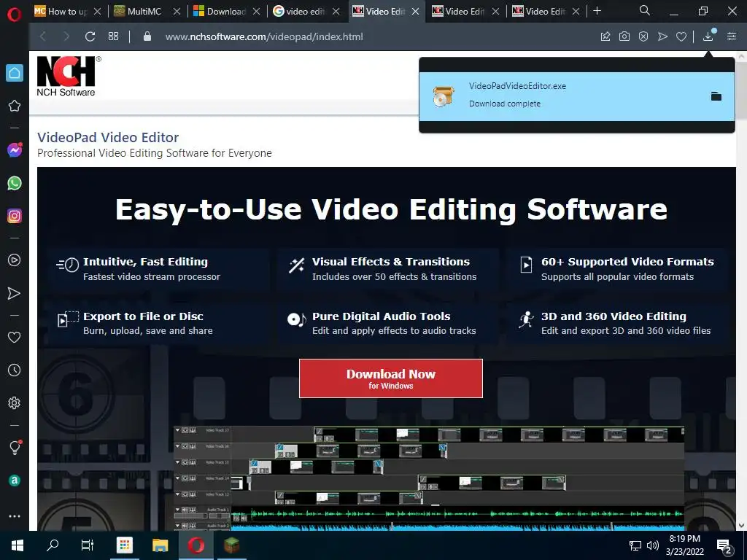747x560 pixels.
Task: Add page to bookmarks heart icon
Action: pyautogui.click(x=681, y=36)
